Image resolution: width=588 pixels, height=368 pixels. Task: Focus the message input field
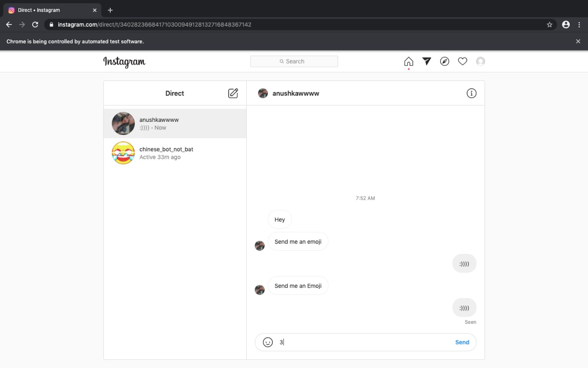365,342
